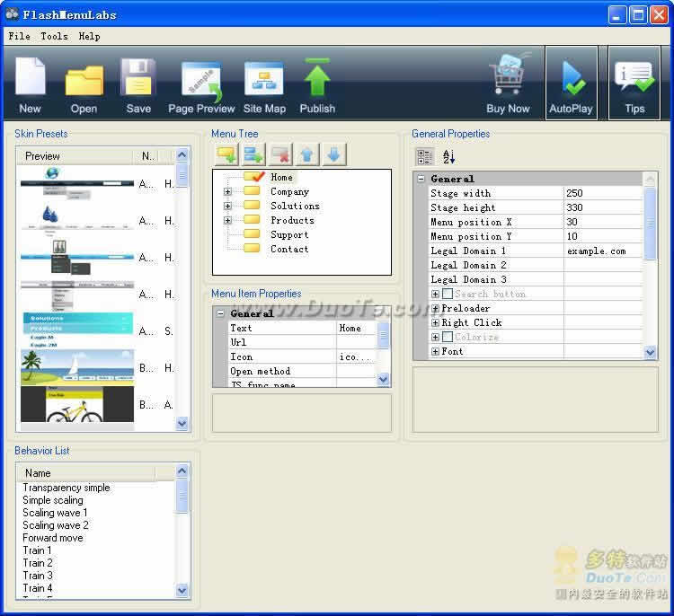Expand the Products node in Menu Tree
Screen dimensions: 674x616
point(227,220)
